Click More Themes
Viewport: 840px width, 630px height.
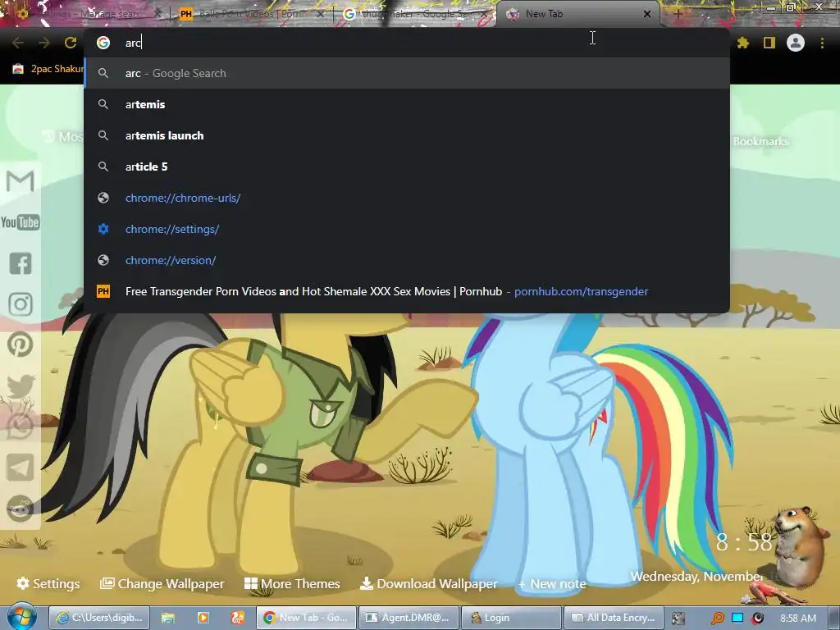[x=292, y=583]
